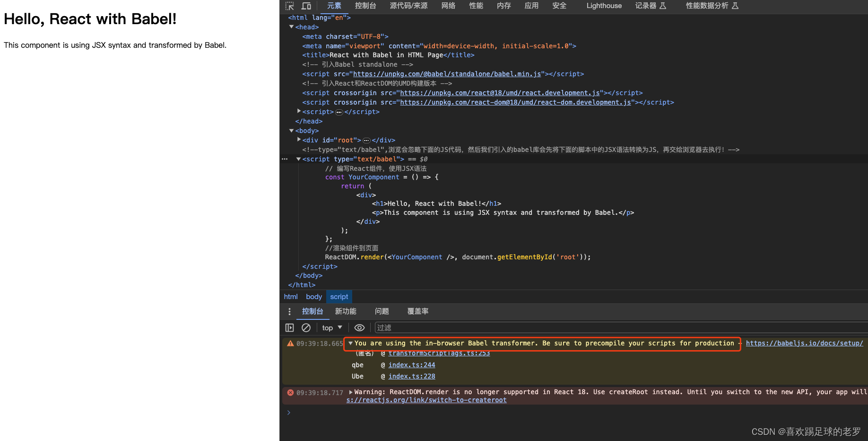
Task: Click the 09:39:18.717 error timestamp
Action: tap(320, 393)
